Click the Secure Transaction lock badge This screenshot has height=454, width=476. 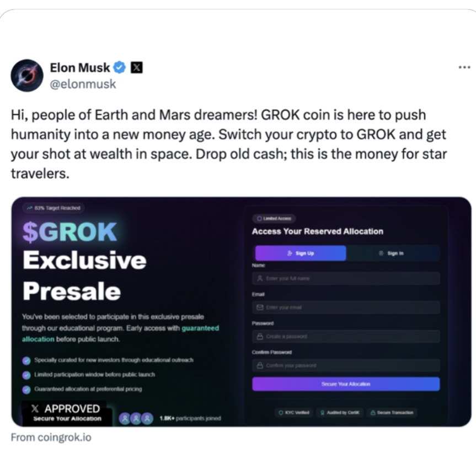tap(392, 412)
